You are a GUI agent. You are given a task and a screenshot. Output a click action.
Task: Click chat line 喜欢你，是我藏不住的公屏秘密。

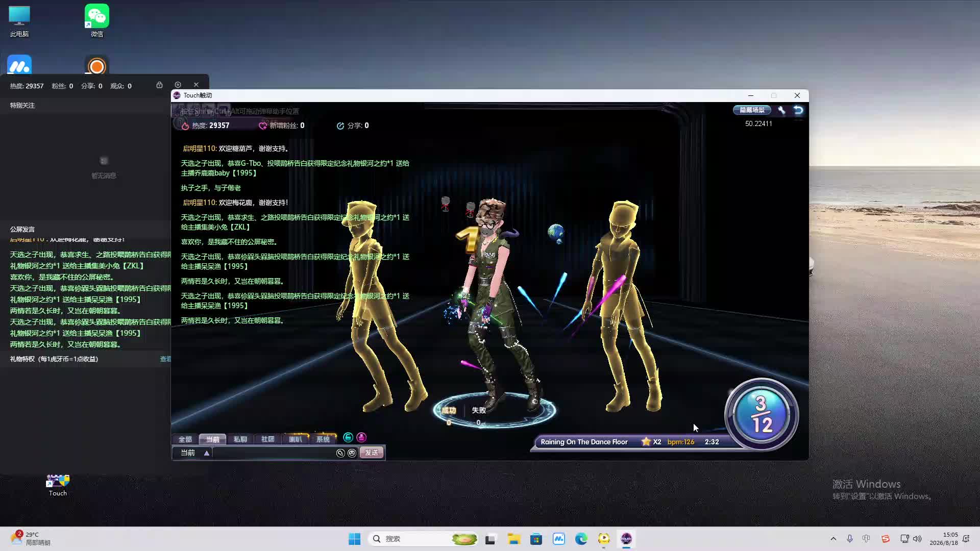pyautogui.click(x=230, y=242)
